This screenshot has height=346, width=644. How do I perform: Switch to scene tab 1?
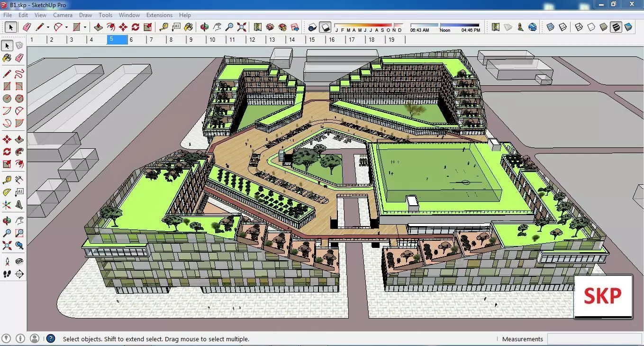coord(37,40)
